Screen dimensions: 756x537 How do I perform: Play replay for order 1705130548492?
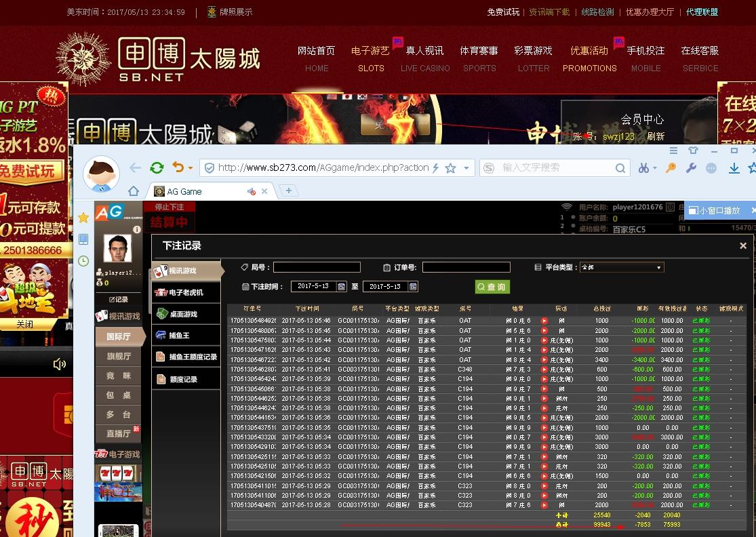544,321
